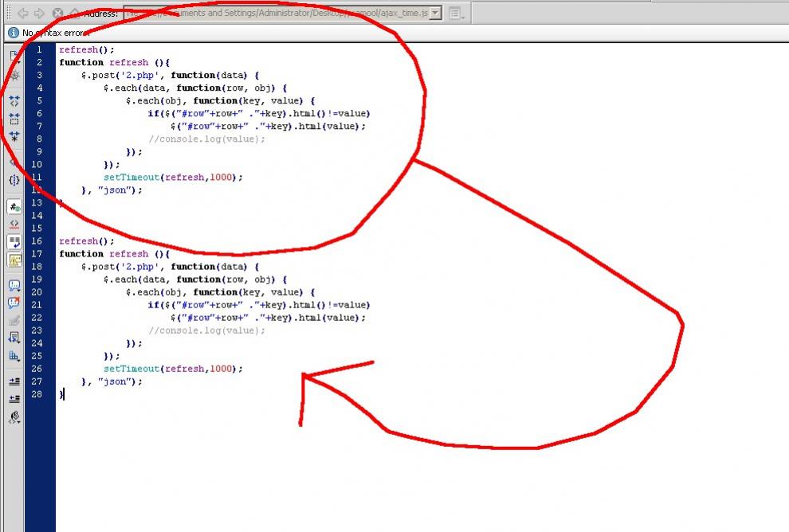Click the refresh(); call on line 16

coord(87,241)
